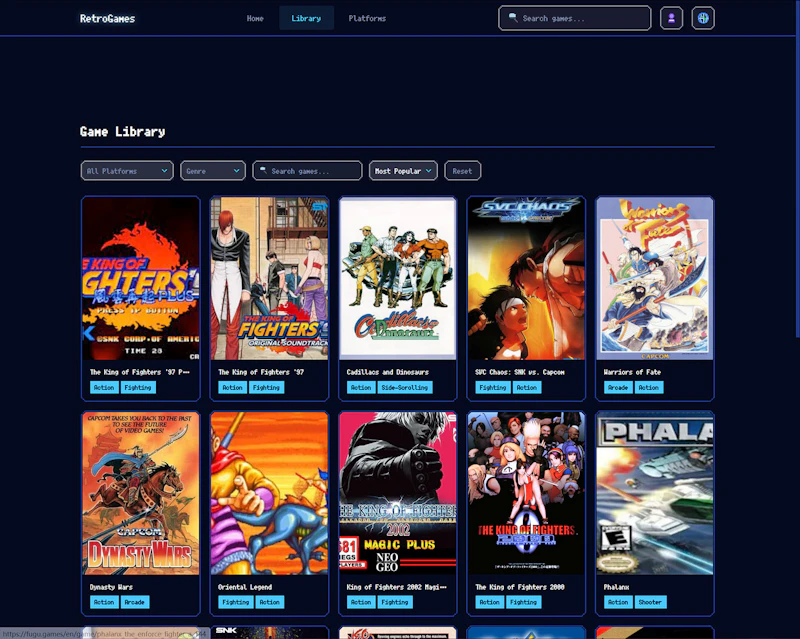Click the 'Cadillacs and Dinosaurs' title
Viewport: 800px width, 639px height.
click(388, 372)
